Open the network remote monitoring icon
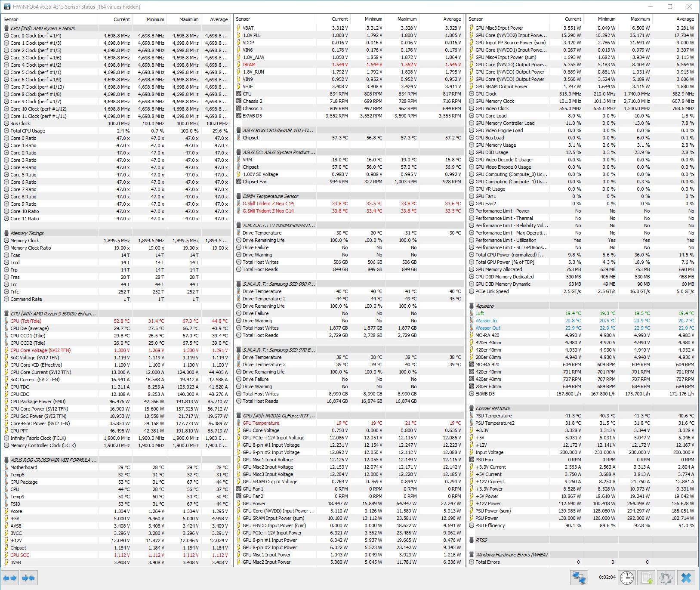Viewport: 700px width, 590px height. click(x=580, y=578)
